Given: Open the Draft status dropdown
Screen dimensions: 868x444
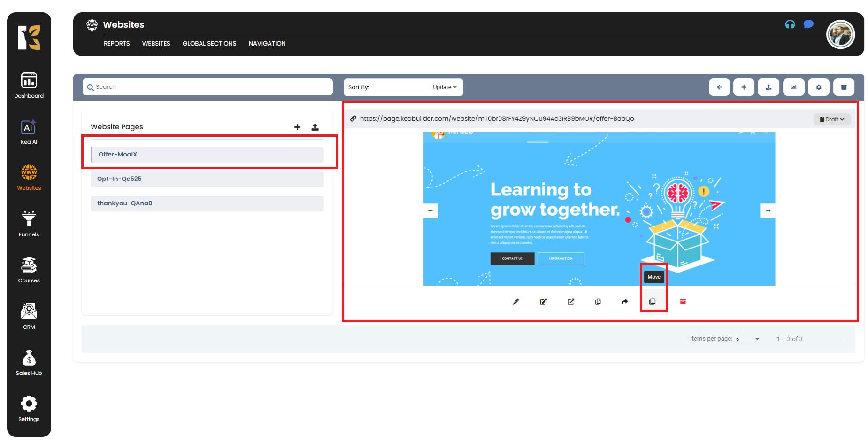Looking at the screenshot, I should point(832,119).
